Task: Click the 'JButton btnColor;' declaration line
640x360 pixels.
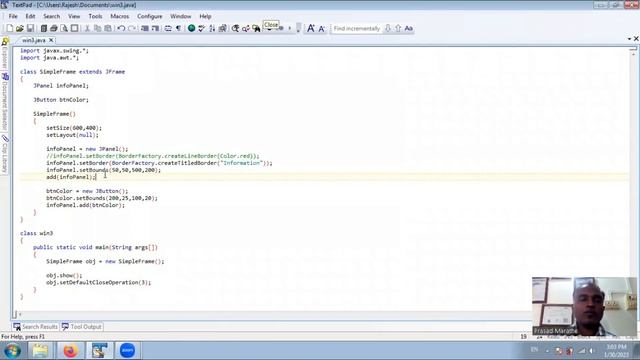Action: (x=60, y=100)
